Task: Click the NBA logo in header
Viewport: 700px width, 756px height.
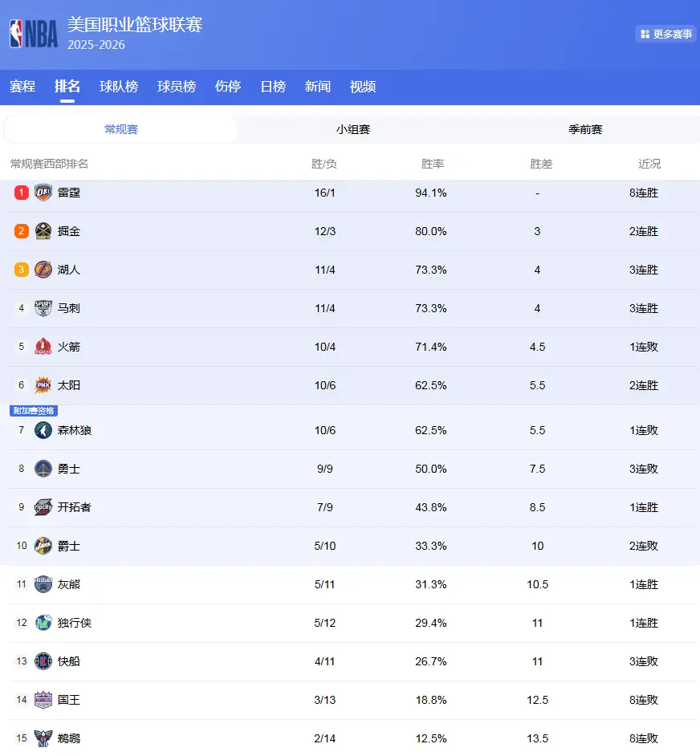Action: (34, 35)
